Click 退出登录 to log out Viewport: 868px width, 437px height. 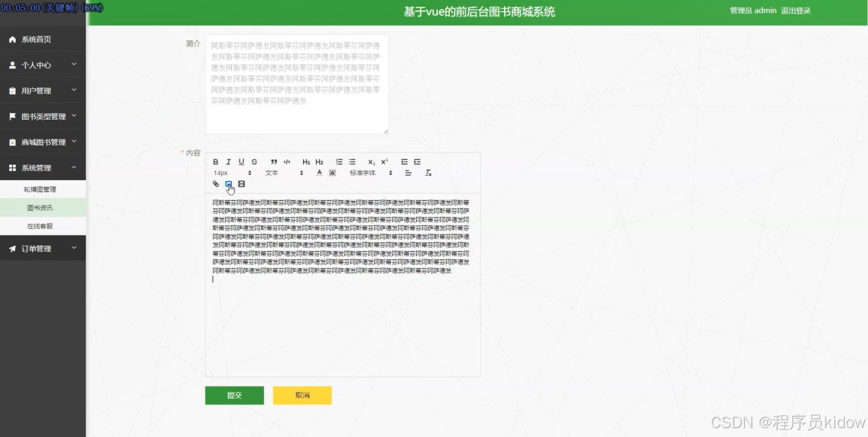[795, 11]
